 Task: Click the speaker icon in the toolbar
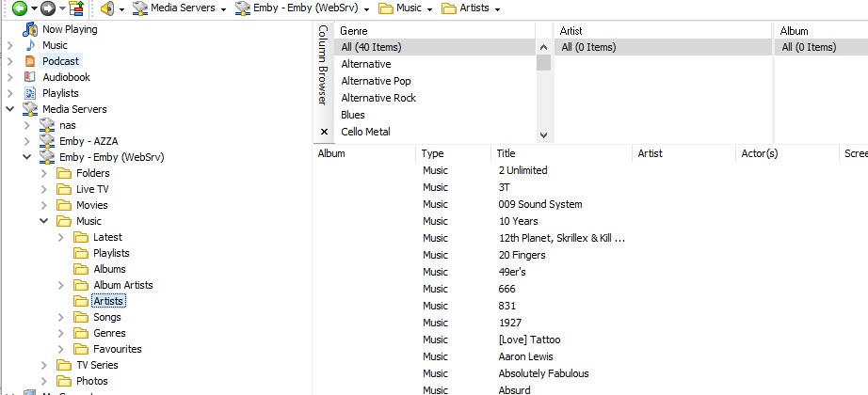pyautogui.click(x=107, y=8)
